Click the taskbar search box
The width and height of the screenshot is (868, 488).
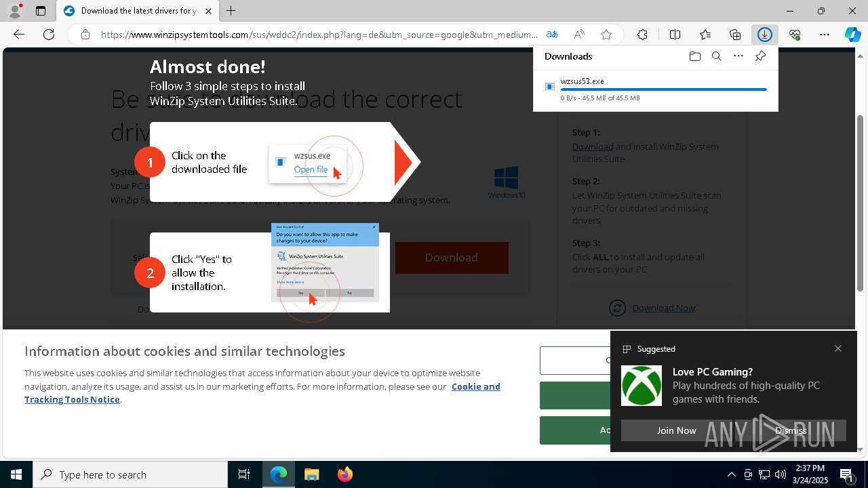(130, 474)
